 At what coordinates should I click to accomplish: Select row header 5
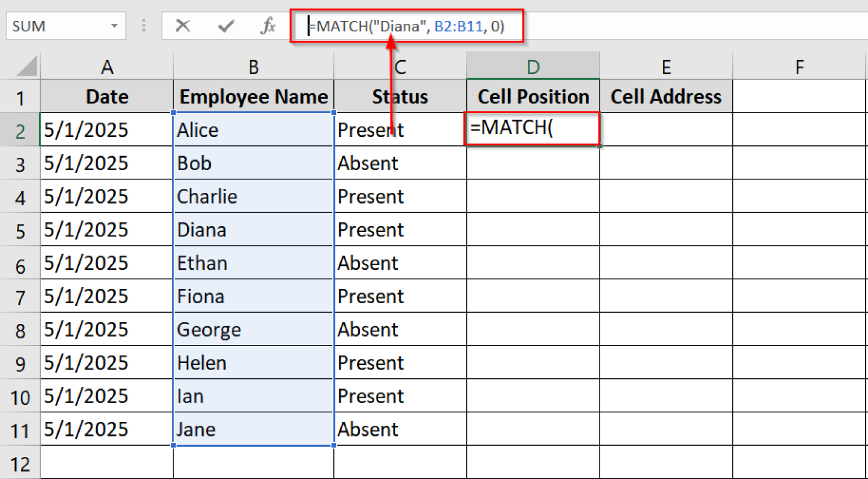coord(20,230)
